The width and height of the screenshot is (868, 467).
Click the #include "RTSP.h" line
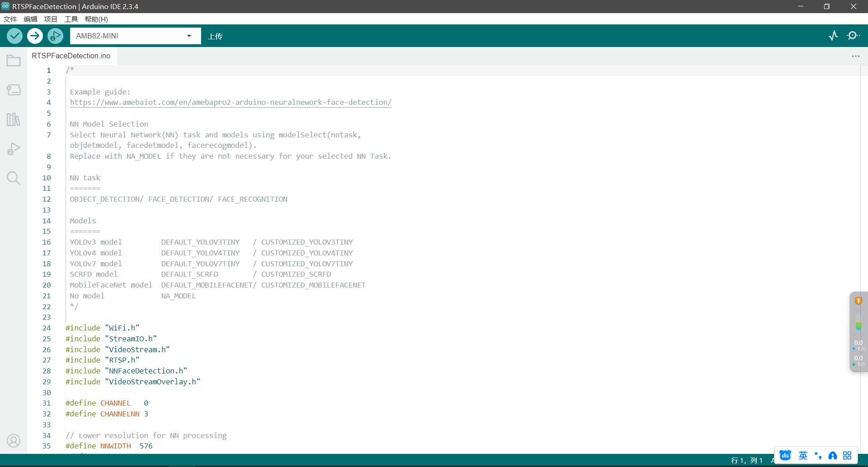pos(103,360)
